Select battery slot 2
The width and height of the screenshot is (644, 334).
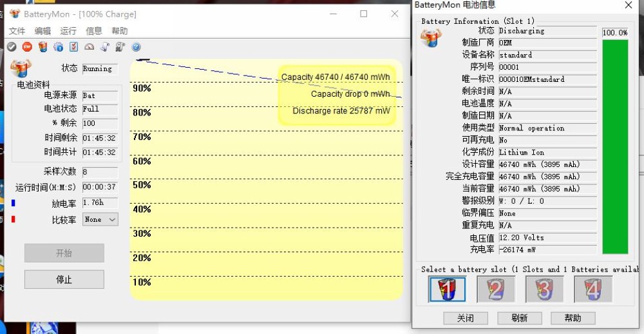click(x=495, y=289)
